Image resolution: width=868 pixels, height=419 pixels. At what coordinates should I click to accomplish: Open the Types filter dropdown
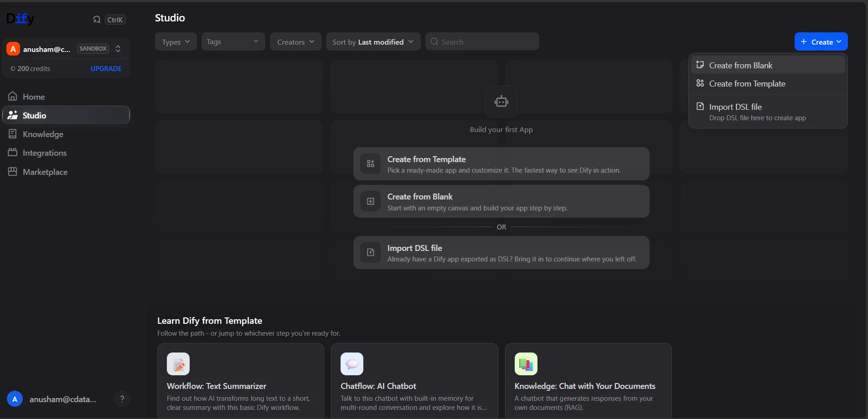point(176,41)
